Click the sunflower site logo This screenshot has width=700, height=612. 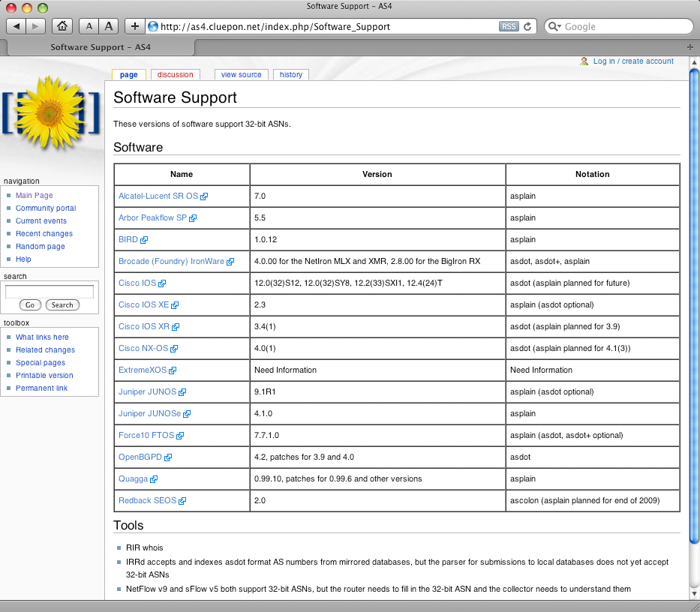51,112
